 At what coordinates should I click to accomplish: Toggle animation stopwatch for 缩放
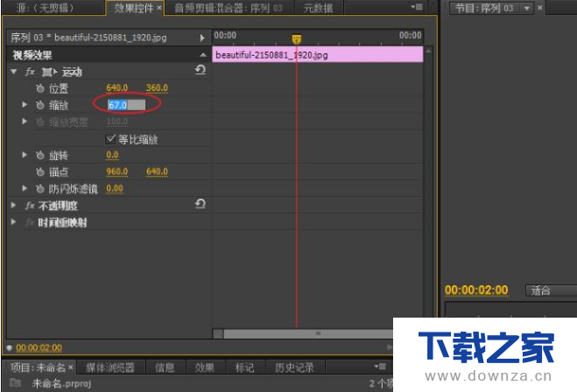(x=40, y=105)
